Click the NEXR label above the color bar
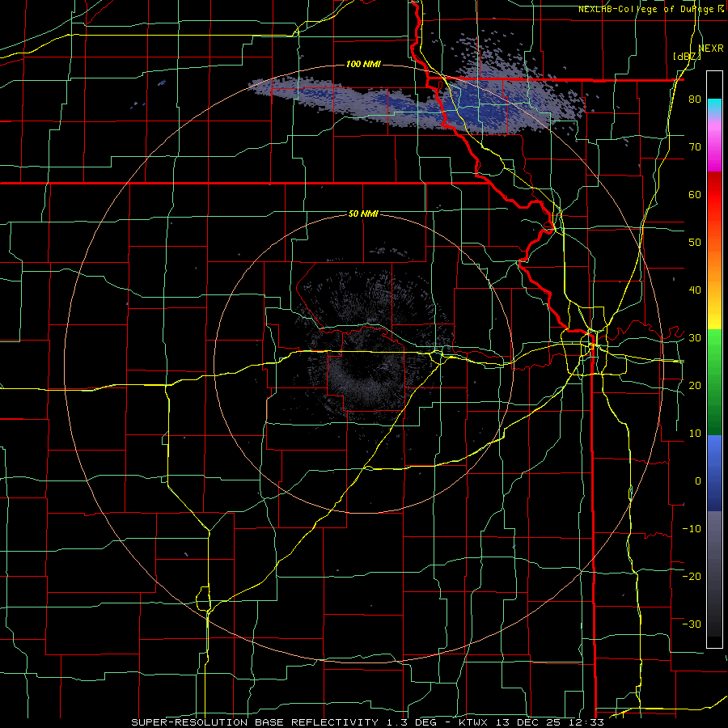728x728 pixels. tap(711, 49)
